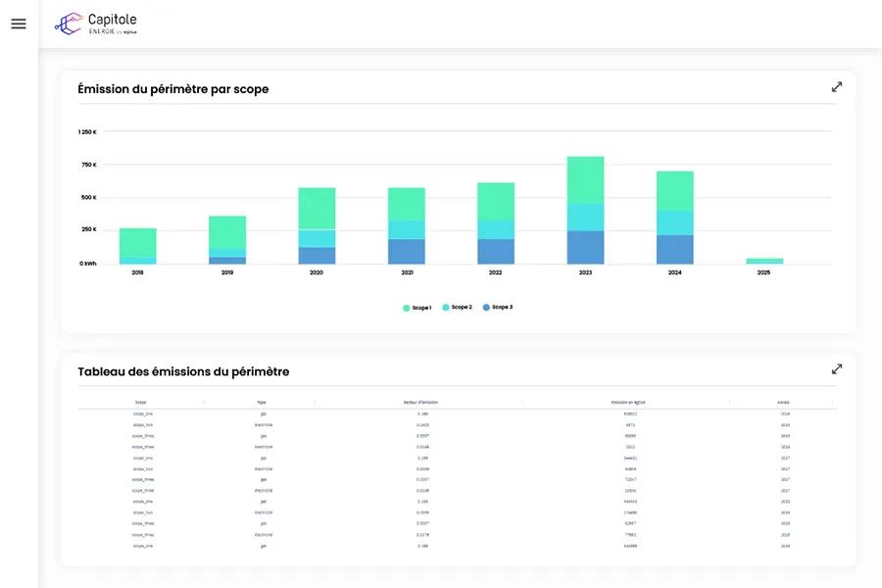Click the cyan Scope 2 segment of 2024 bar

(x=674, y=222)
